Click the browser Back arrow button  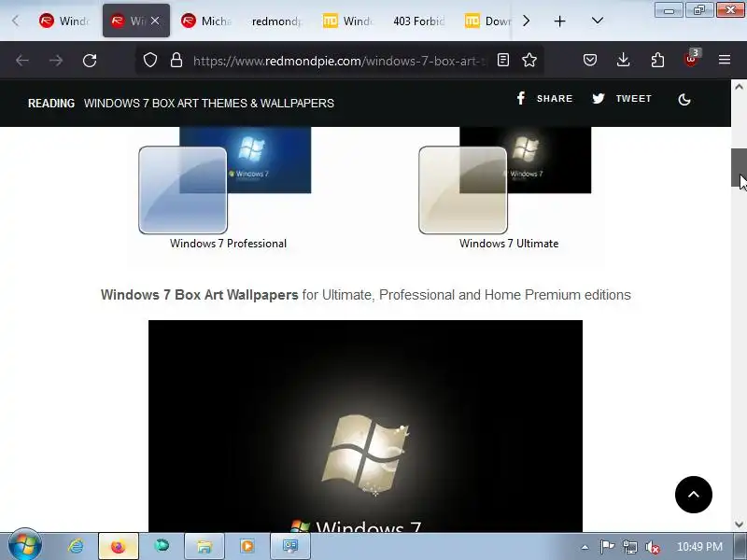22,61
